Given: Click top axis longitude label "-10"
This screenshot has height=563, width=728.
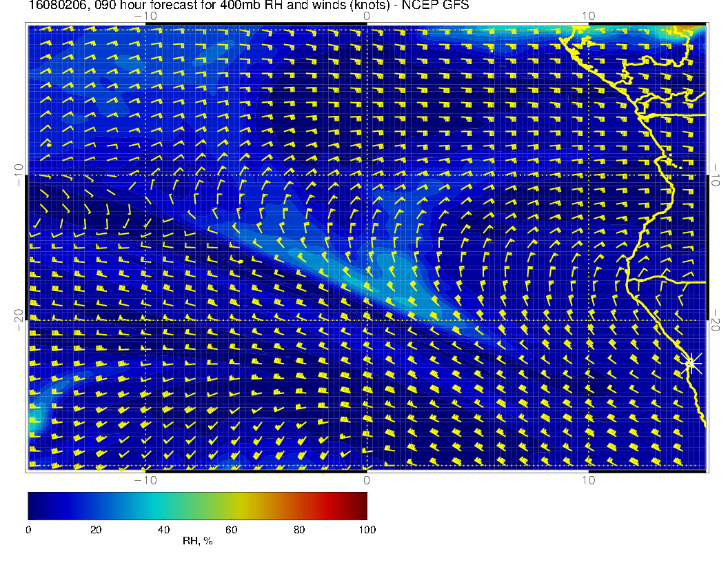Looking at the screenshot, I should click(145, 17).
